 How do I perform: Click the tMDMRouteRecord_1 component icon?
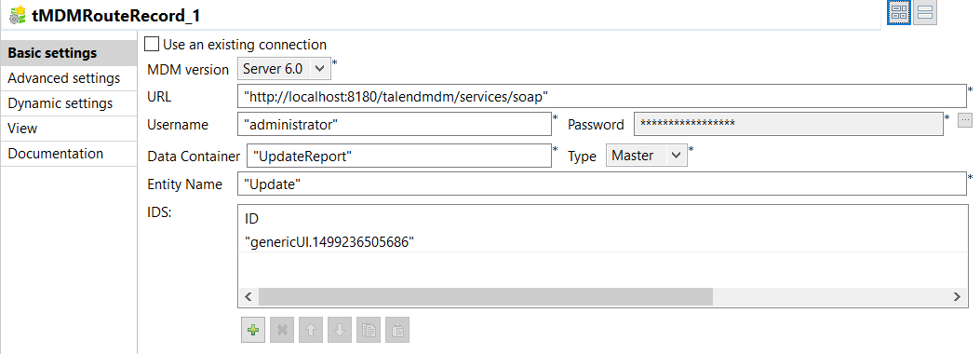click(x=17, y=15)
